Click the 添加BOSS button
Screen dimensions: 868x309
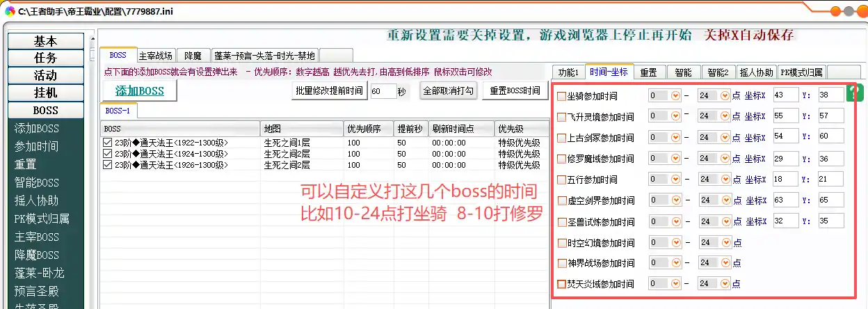coord(140,90)
